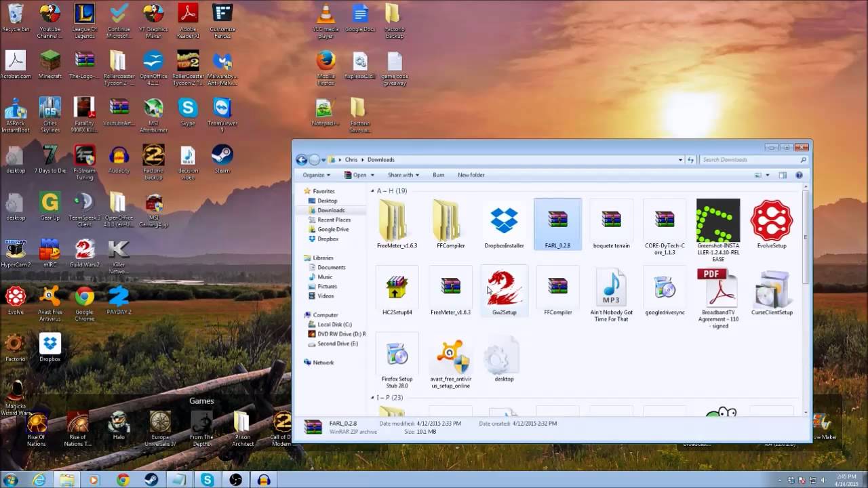Select the DropboxInstaller file
The width and height of the screenshot is (868, 488).
point(504,224)
